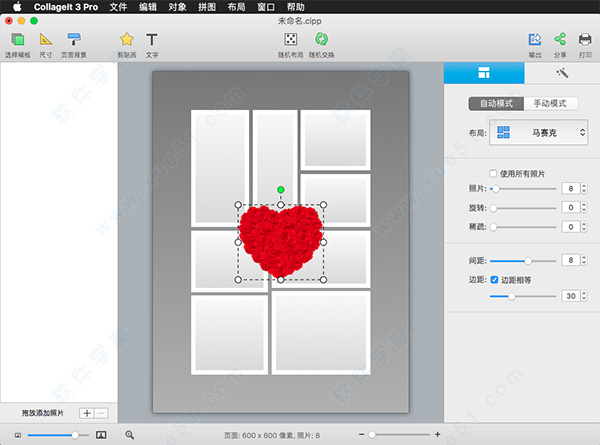Click the small thumbnail size icon
Viewport: 600px width, 445px height.
[18, 435]
